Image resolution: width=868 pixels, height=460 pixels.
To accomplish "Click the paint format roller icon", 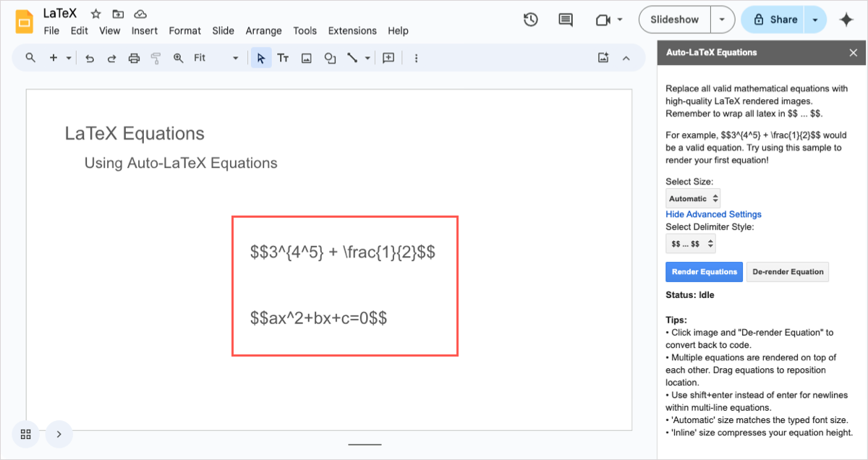I will [x=156, y=59].
